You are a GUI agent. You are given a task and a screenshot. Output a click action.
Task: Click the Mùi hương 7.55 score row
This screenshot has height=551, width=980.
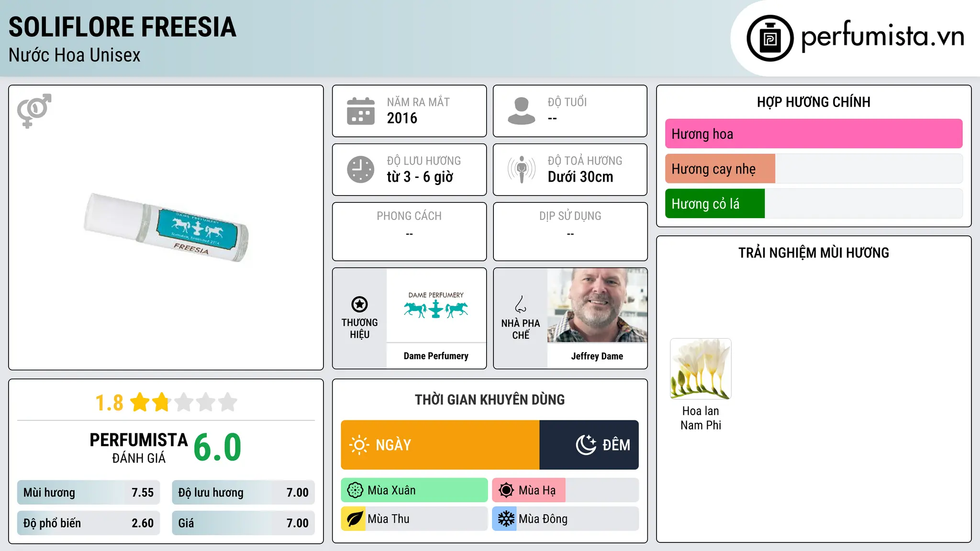click(89, 493)
